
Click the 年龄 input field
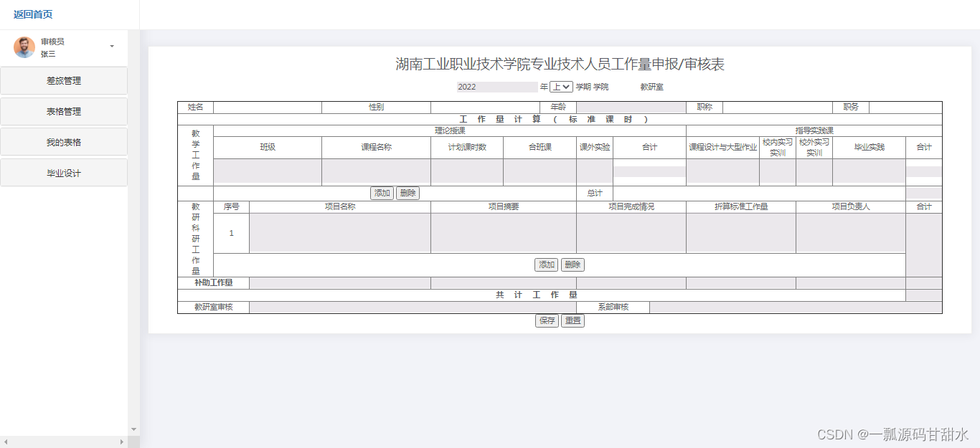631,108
